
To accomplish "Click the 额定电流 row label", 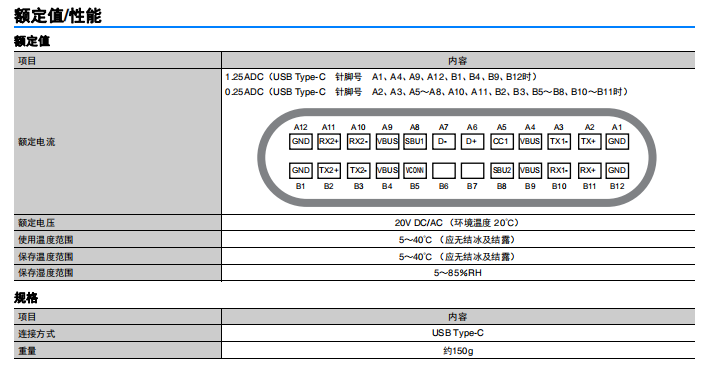I will tap(36, 142).
